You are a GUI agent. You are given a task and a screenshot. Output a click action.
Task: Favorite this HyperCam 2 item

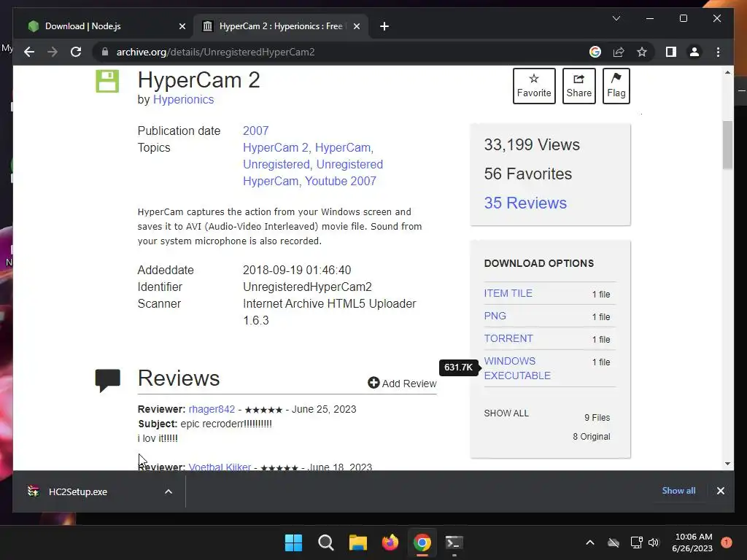[x=534, y=86]
